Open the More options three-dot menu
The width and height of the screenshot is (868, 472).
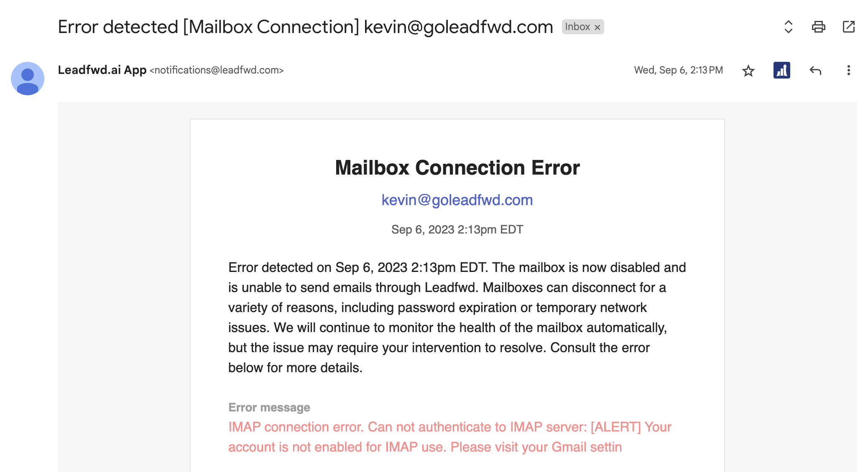[x=848, y=71]
